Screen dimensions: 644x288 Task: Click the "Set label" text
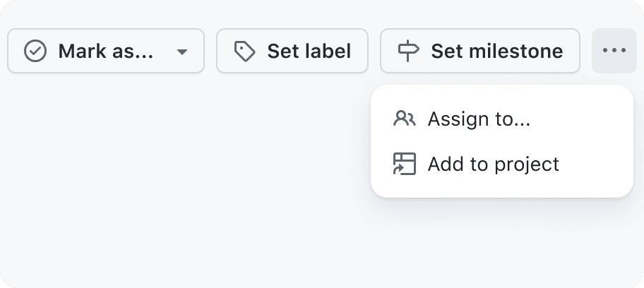pos(309,52)
